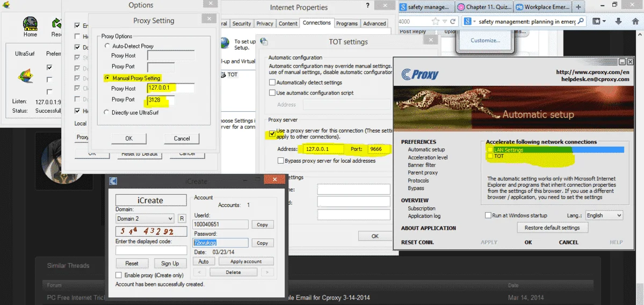This screenshot has height=305, width=644.
Task: Switch to Privacy tab in Internet Properties
Action: click(x=265, y=24)
